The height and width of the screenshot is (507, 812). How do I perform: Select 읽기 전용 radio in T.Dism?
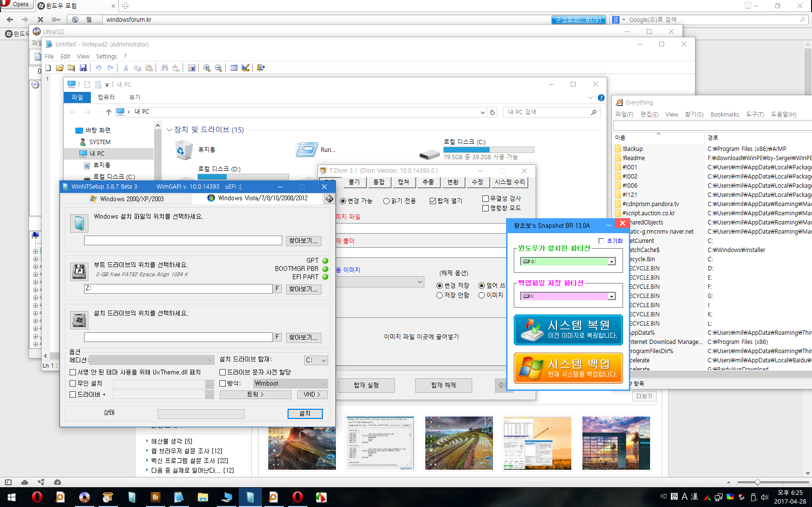[387, 201]
